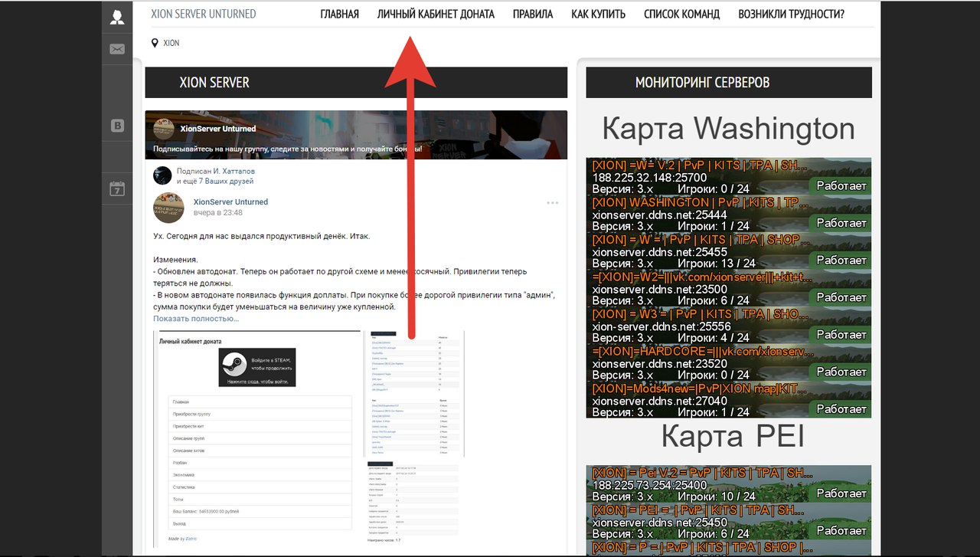Go to the Главная menu item
This screenshot has width=980, height=557.
(x=339, y=14)
